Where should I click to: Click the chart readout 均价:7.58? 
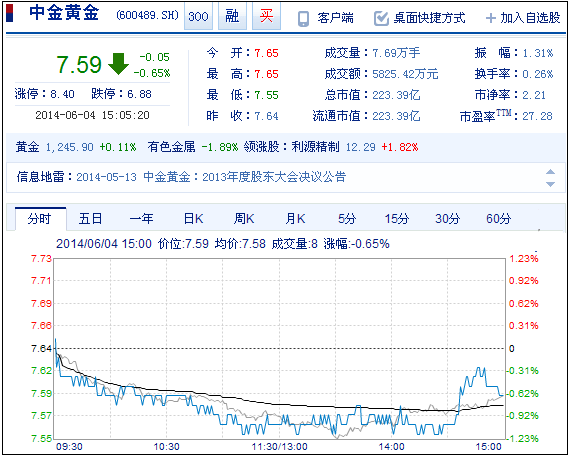(240, 244)
